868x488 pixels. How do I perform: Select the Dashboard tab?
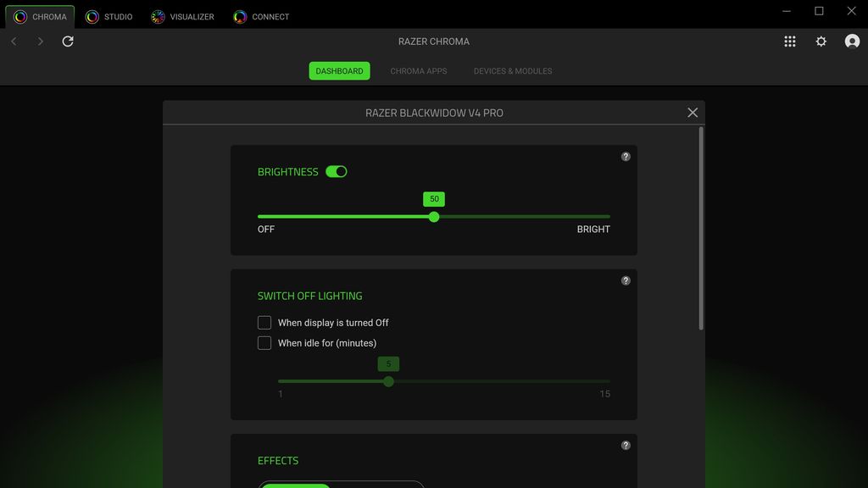point(339,71)
